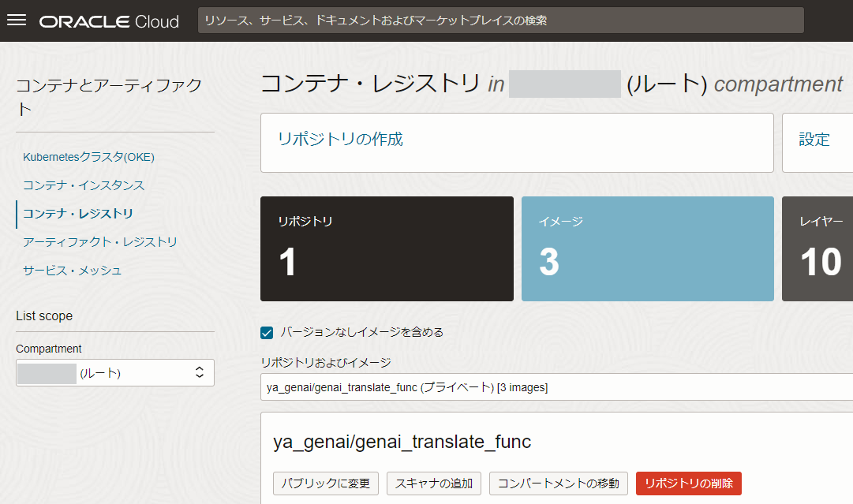Uncheck バージョンなしイメージを含める checkbox
Screen dimensions: 853x504
(x=267, y=333)
